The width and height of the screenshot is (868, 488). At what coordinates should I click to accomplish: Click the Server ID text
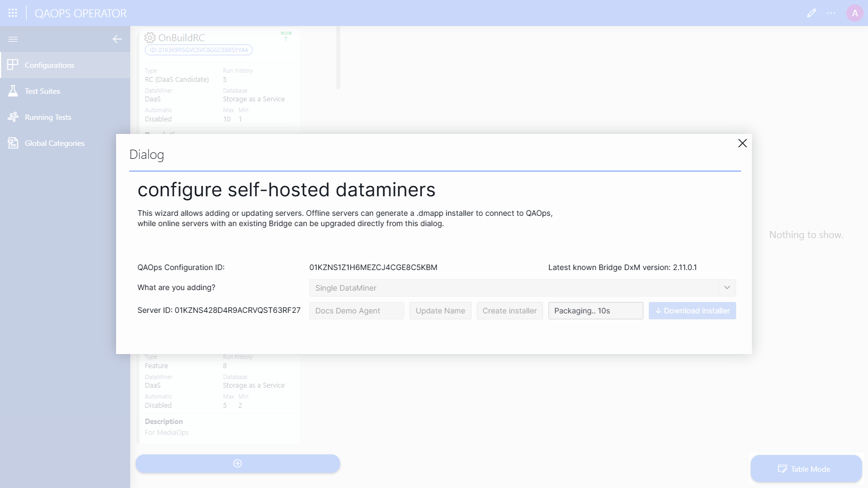(219, 310)
